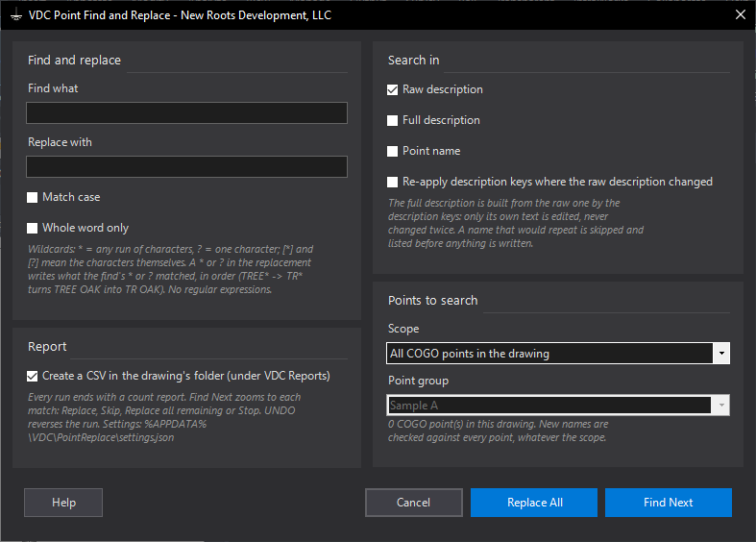Open Help for this dialog

click(63, 503)
